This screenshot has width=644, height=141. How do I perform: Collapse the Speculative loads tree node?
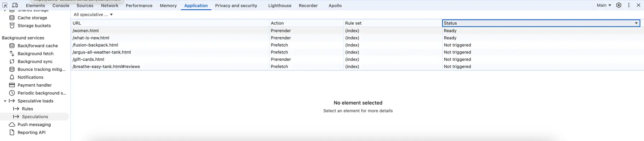coord(5,101)
